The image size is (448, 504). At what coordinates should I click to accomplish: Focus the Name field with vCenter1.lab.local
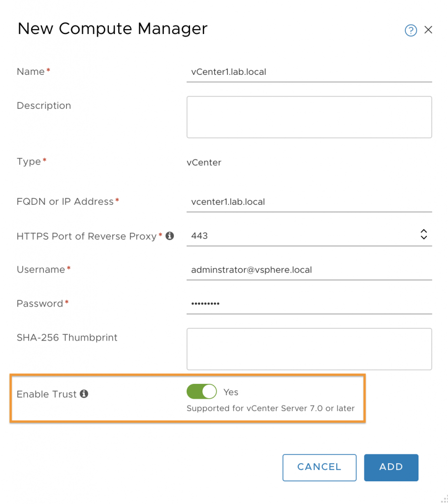pyautogui.click(x=309, y=72)
